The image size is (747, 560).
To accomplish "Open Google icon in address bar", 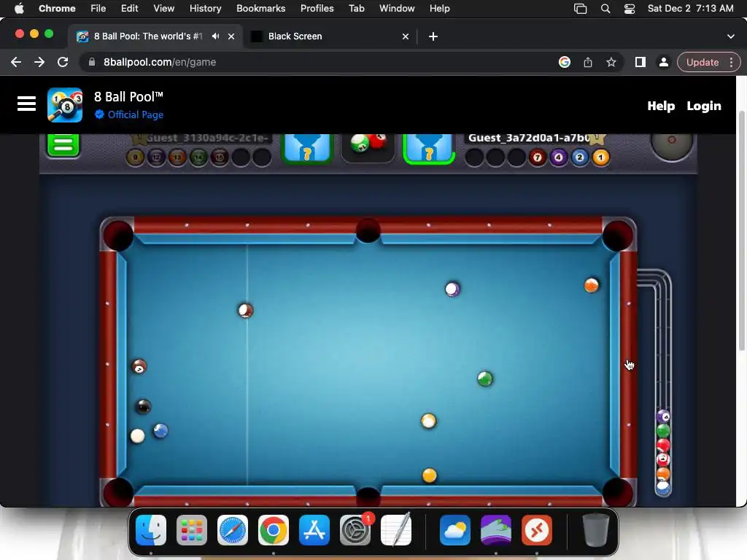I will [x=565, y=62].
